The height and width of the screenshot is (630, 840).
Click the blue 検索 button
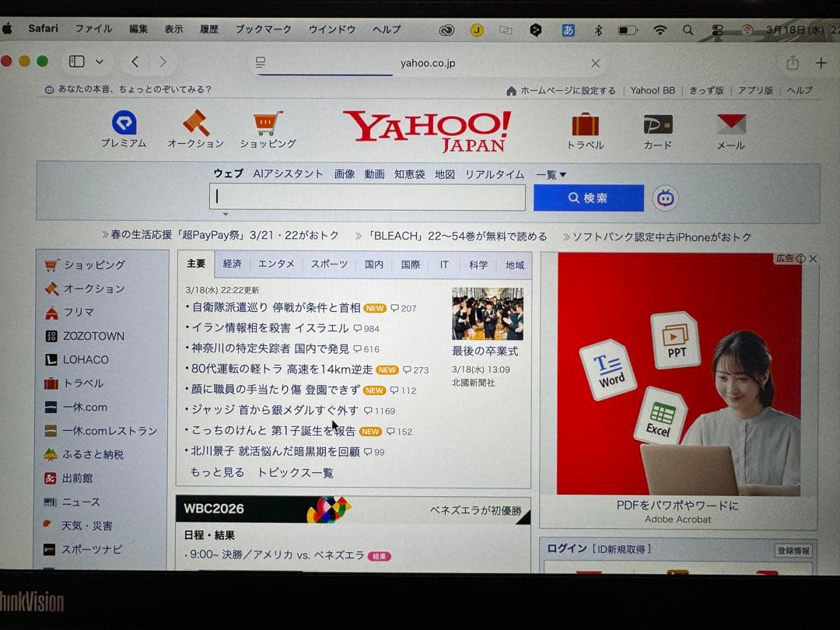[588, 198]
